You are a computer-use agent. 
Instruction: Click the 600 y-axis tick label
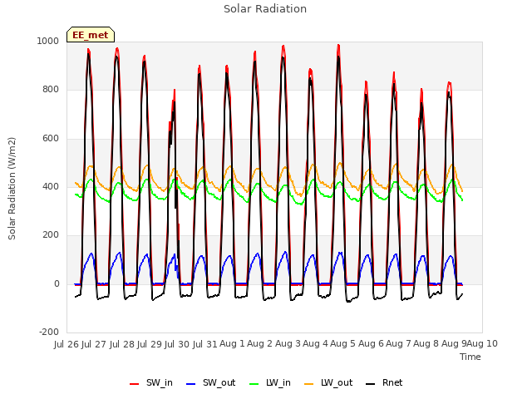pos(51,139)
